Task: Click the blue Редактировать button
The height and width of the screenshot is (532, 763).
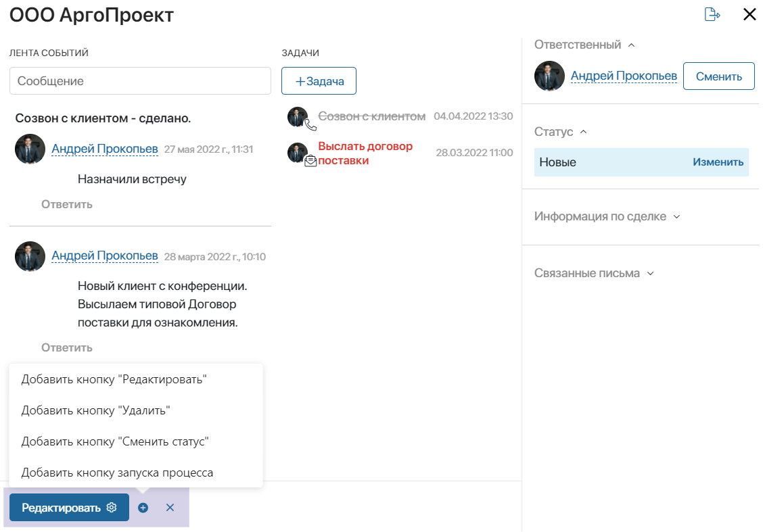Action: pyautogui.click(x=69, y=508)
